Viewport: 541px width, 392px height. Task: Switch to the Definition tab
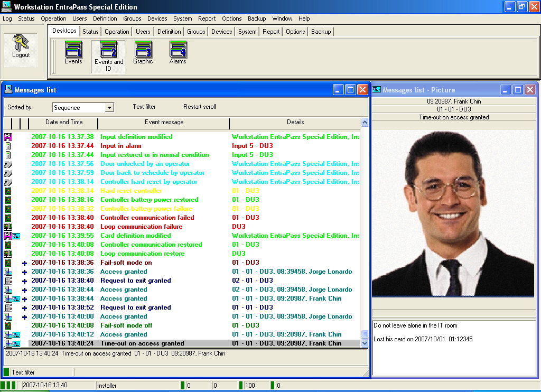click(169, 32)
